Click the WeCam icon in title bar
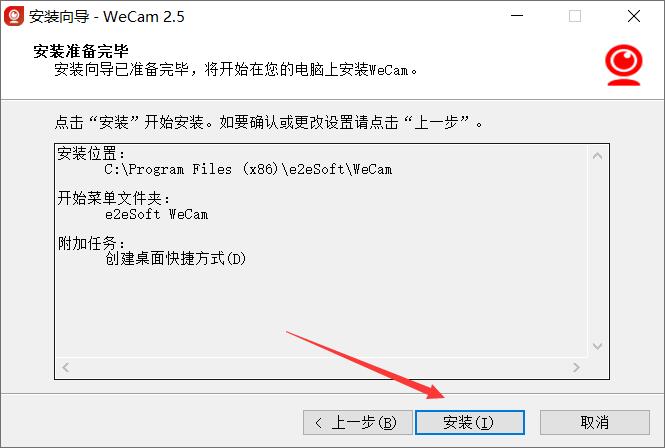 pos(14,16)
